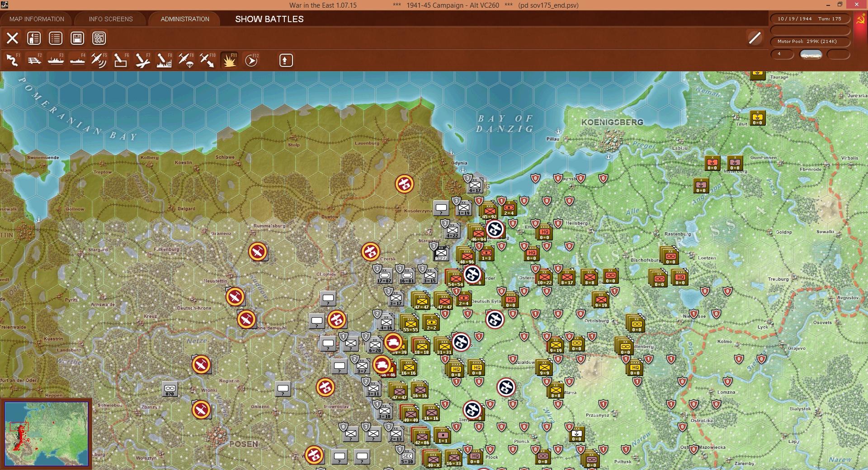Click the date and Turn 175 display
Screen dimensions: 868x470
pos(810,19)
